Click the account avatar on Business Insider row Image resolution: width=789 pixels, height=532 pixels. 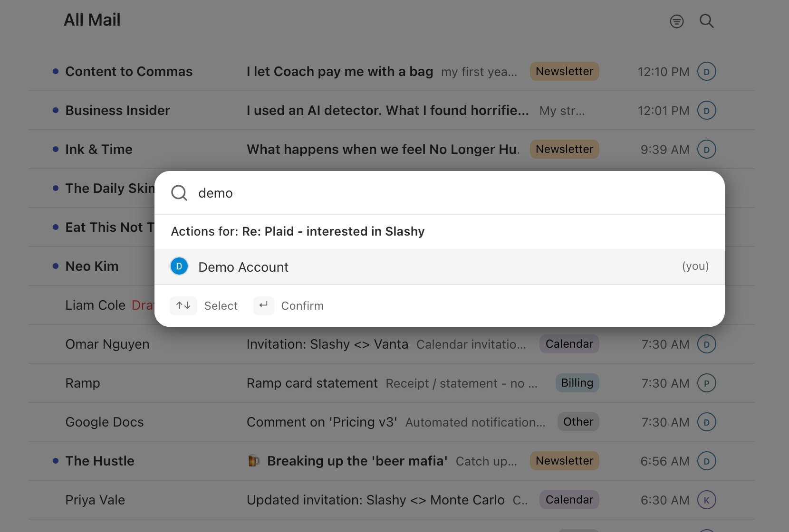tap(706, 111)
